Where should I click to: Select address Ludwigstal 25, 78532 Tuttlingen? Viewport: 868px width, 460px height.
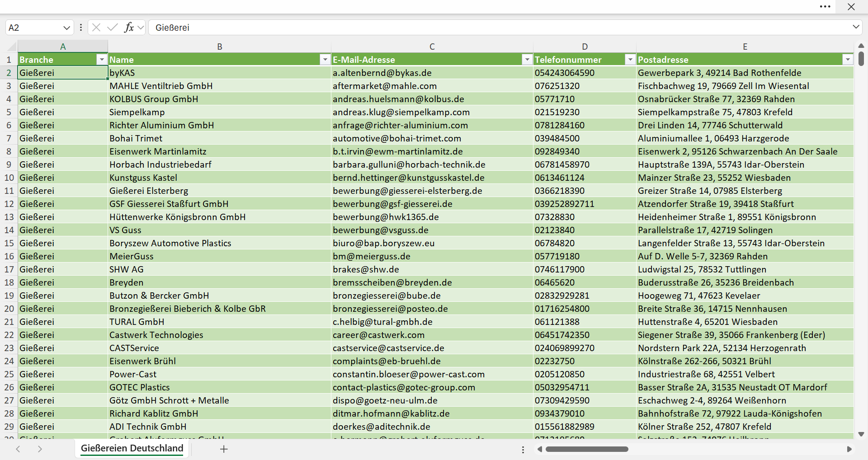pyautogui.click(x=745, y=269)
